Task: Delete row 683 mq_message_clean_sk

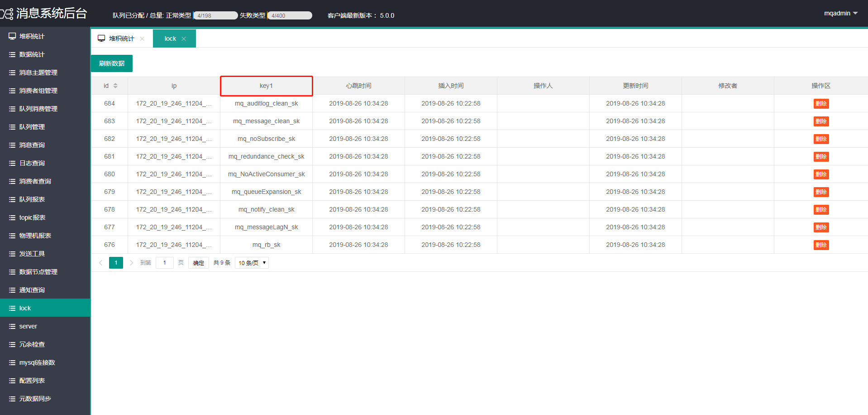Action: (x=821, y=121)
